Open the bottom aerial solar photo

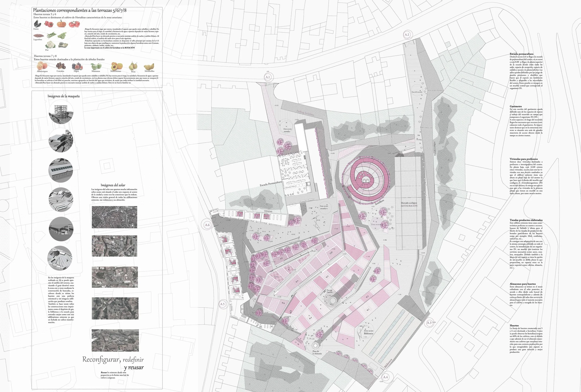coord(115,340)
